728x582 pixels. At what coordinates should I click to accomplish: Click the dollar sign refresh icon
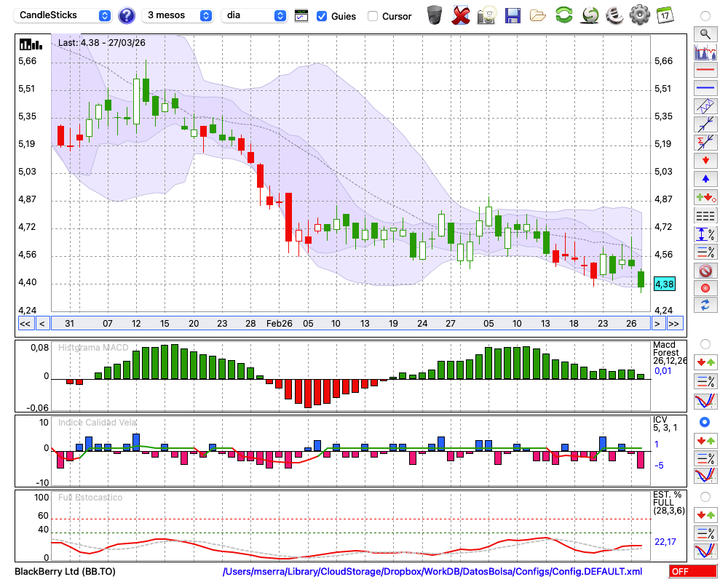(x=590, y=15)
